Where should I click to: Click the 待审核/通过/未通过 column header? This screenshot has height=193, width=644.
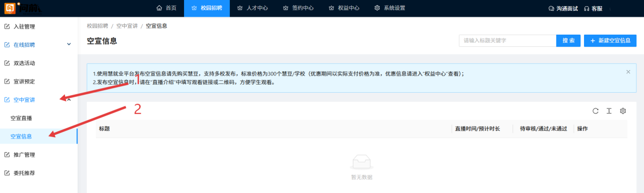point(543,129)
